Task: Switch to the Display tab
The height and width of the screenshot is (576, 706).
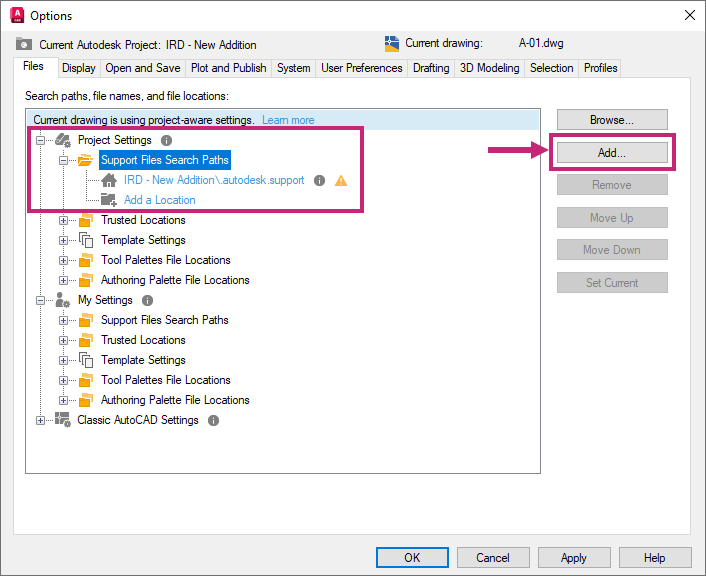Action: [x=79, y=68]
